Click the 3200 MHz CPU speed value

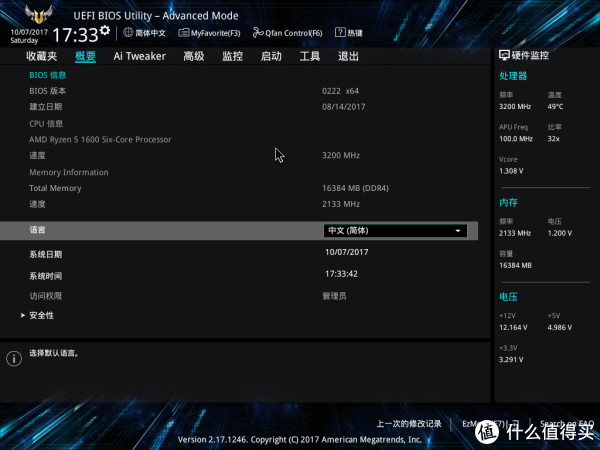(341, 155)
